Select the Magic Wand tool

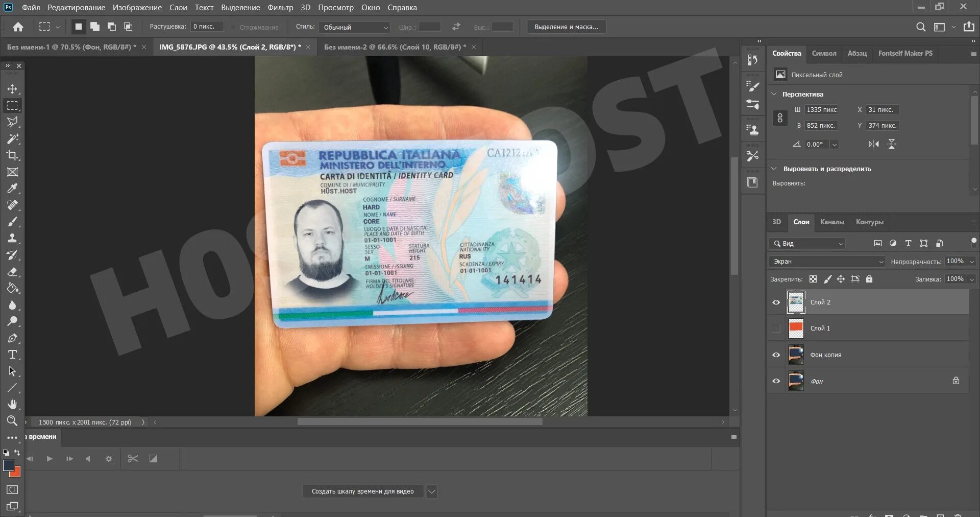tap(12, 139)
